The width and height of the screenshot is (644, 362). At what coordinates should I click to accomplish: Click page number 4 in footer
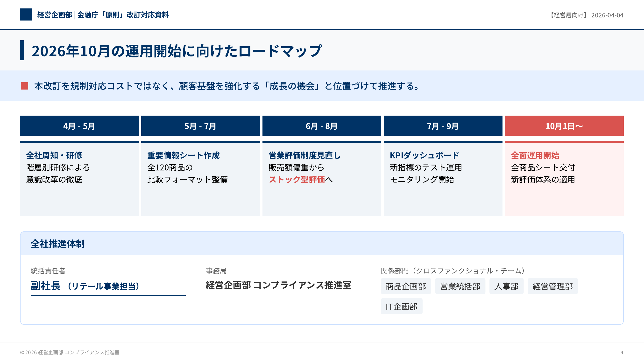click(x=622, y=353)
